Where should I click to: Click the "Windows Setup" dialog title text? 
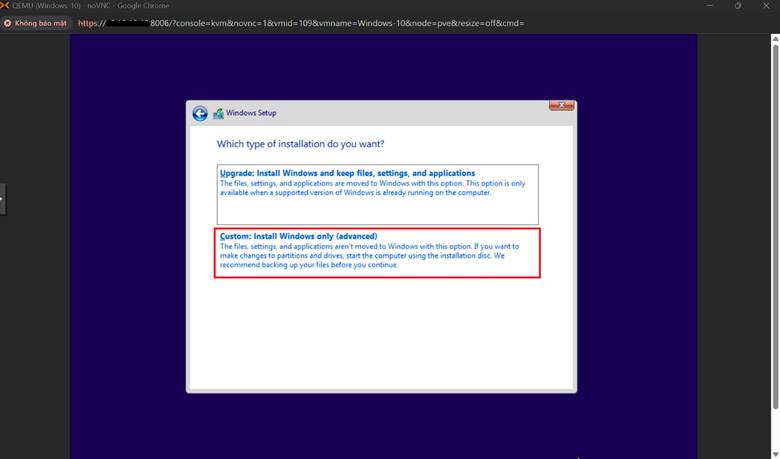point(251,114)
